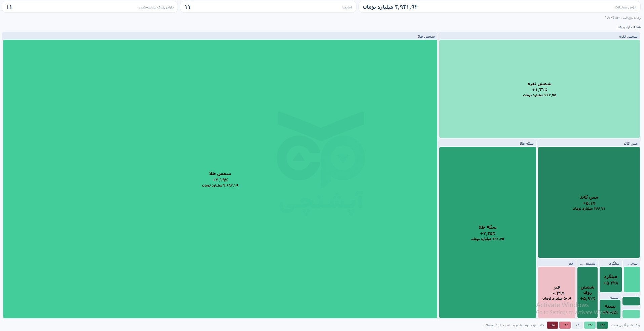This screenshot has width=644, height=331.
Task: Select the مس کاتد tile showing +5.1%
Action: pos(589,202)
